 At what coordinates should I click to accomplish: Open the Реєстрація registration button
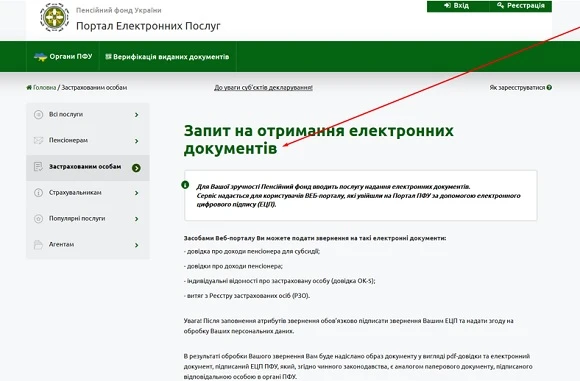pyautogui.click(x=520, y=6)
